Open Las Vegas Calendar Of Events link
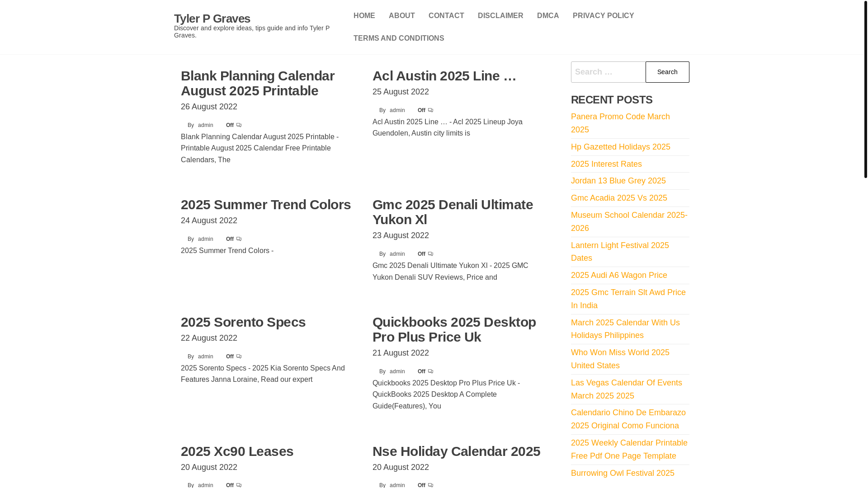Image resolution: width=868 pixels, height=488 pixels. pos(627,389)
